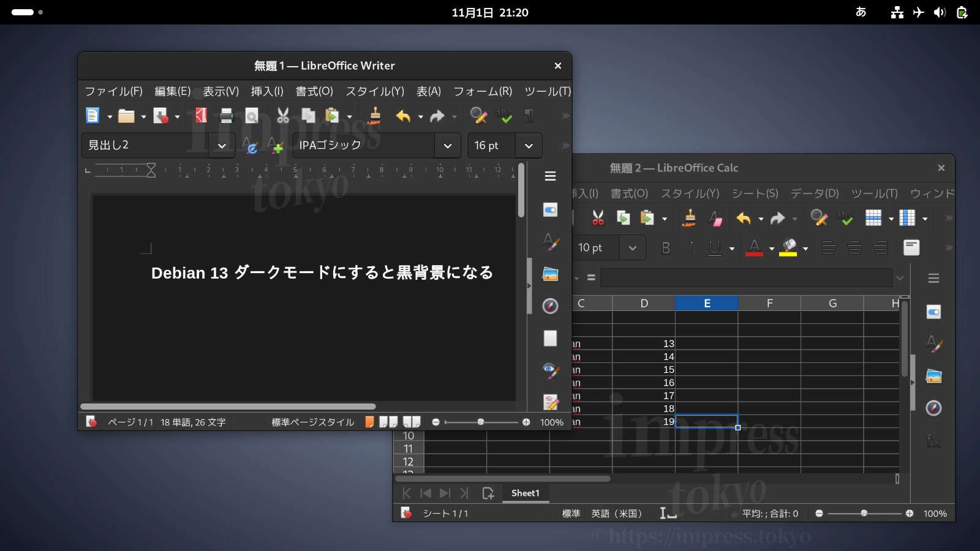This screenshot has height=551, width=980.
Task: Center horizontally in Calc toolbar
Action: pyautogui.click(x=854, y=248)
